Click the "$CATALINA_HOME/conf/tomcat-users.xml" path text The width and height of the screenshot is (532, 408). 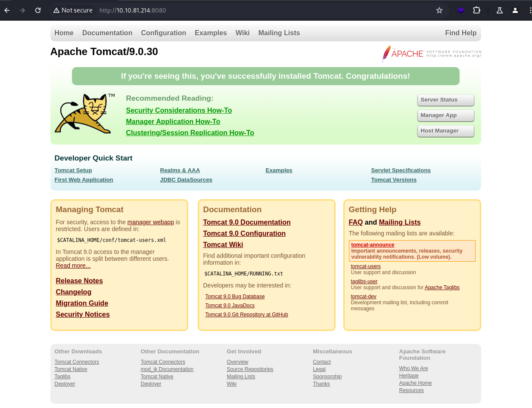[x=112, y=240]
